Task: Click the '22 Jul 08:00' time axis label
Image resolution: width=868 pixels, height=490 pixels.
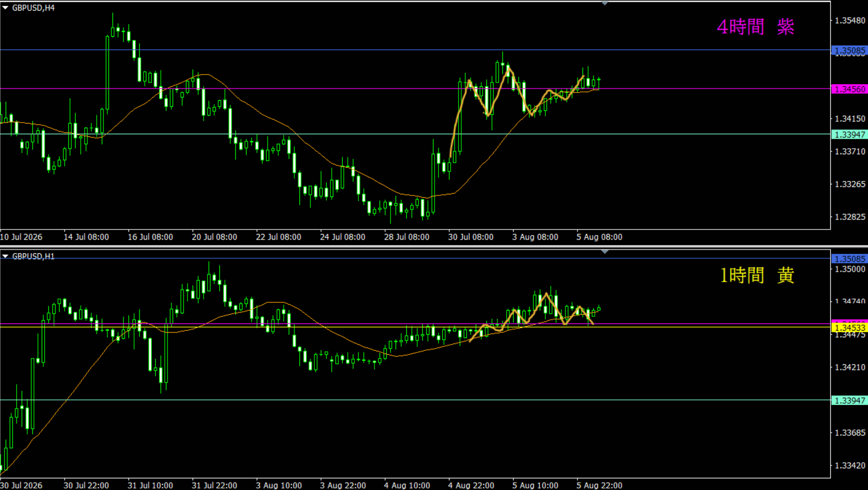Action: point(278,237)
